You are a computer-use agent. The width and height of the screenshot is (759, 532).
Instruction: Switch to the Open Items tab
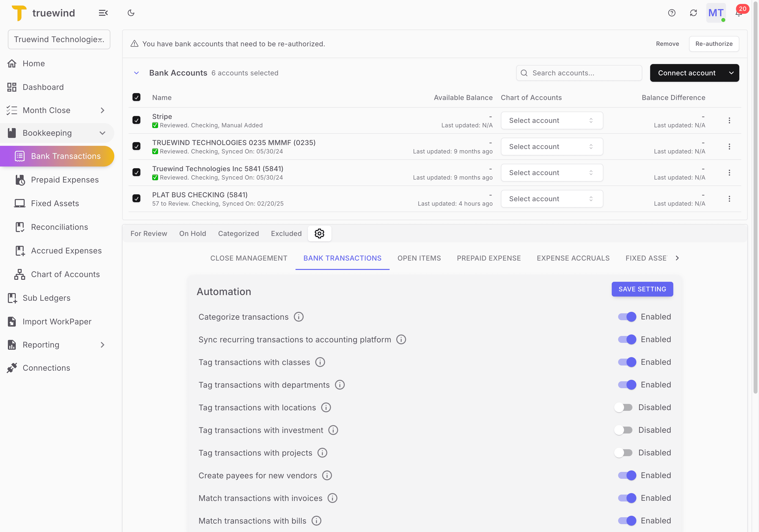[x=419, y=258]
